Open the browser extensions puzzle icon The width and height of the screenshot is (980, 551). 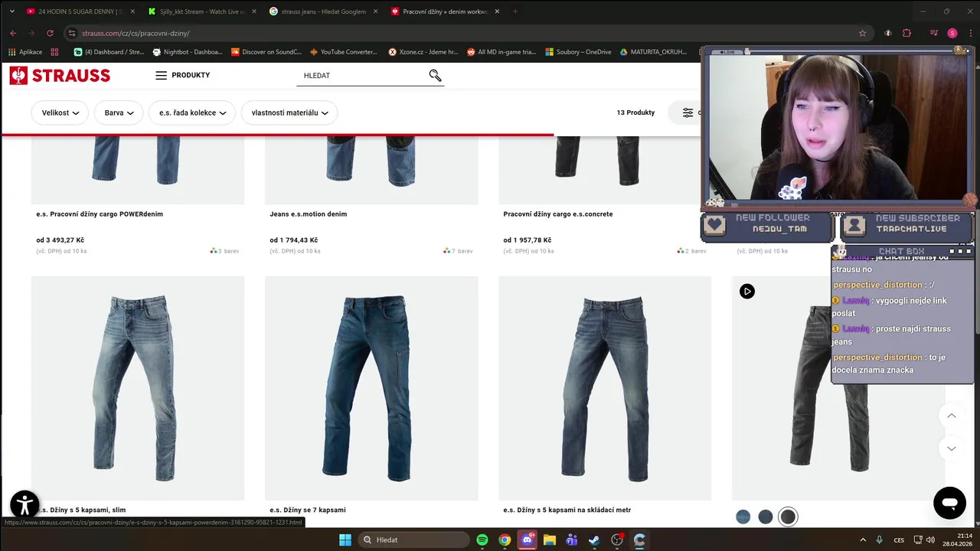pos(906,33)
